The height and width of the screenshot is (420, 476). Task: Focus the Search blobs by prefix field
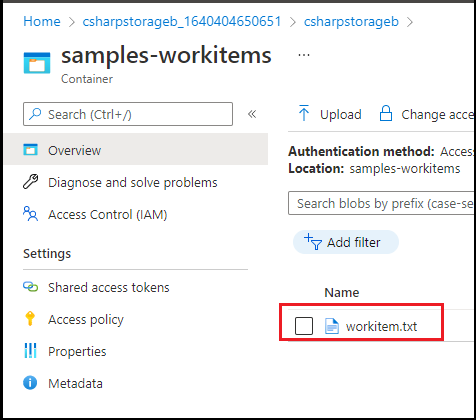click(x=381, y=203)
